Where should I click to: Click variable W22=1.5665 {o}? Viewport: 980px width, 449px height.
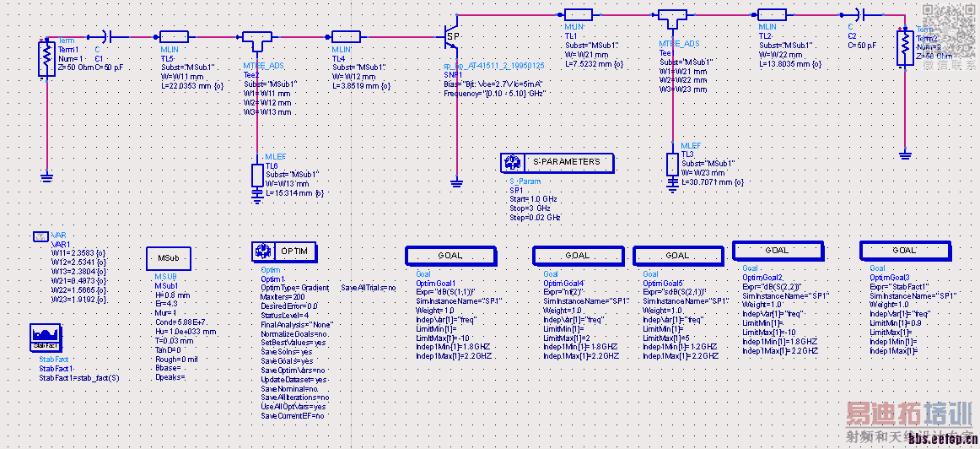(x=78, y=290)
